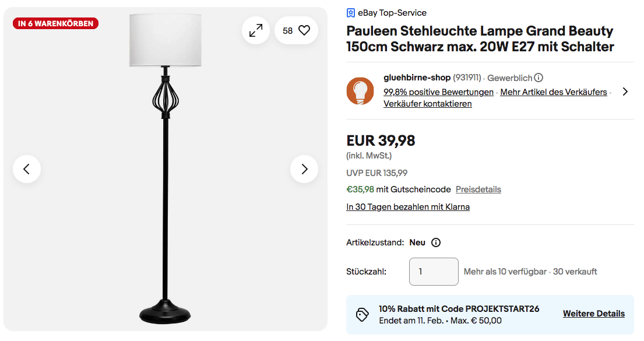Select In 30 Tagen bezahlen mit Klarna
This screenshot has height=341, width=644.
(407, 207)
